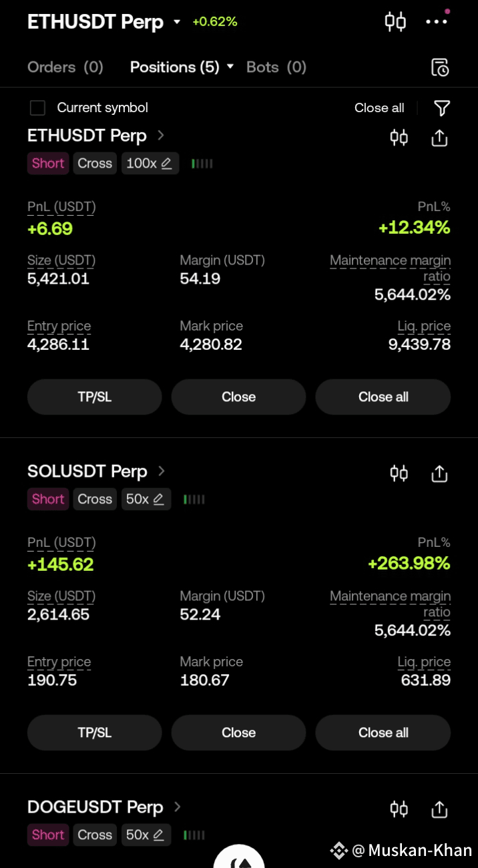Toggle Cross margin mode on ETHUSDT
The image size is (478, 868).
95,163
